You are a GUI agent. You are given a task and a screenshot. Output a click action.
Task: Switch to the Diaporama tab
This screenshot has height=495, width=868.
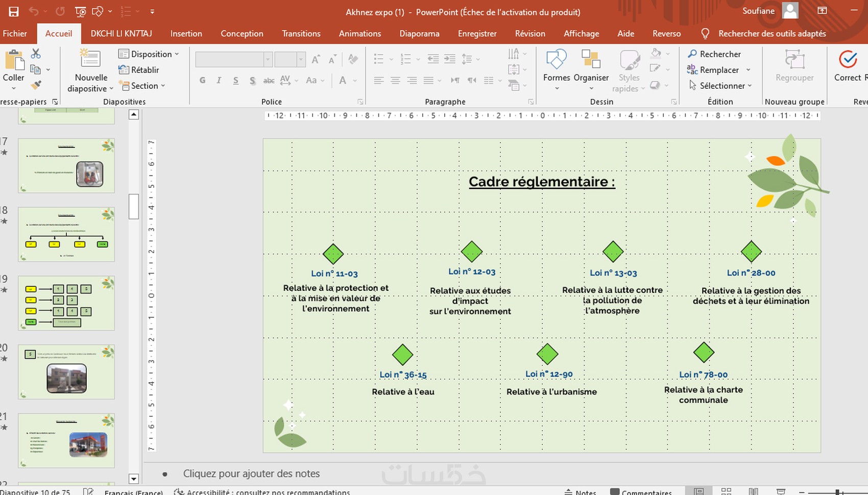tap(419, 34)
